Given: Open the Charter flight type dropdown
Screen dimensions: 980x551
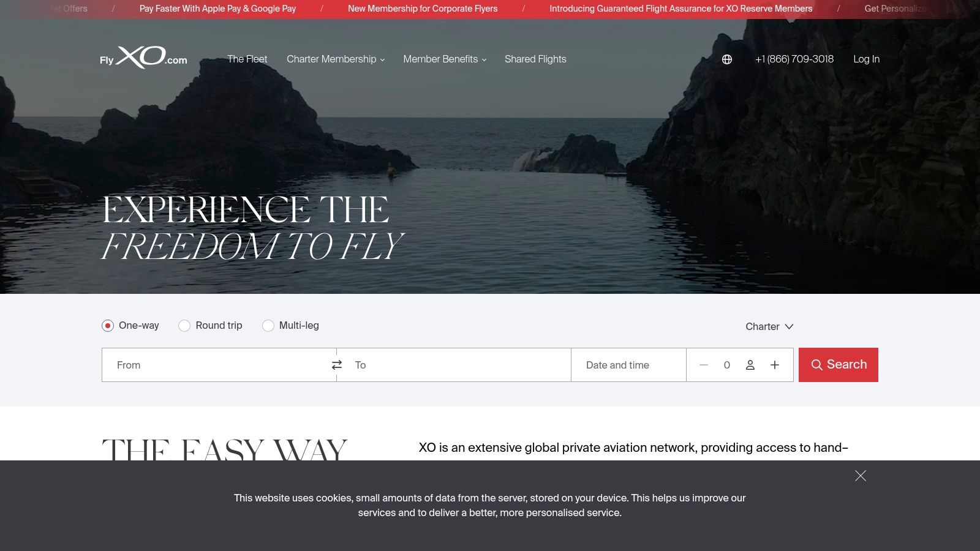Looking at the screenshot, I should [769, 326].
